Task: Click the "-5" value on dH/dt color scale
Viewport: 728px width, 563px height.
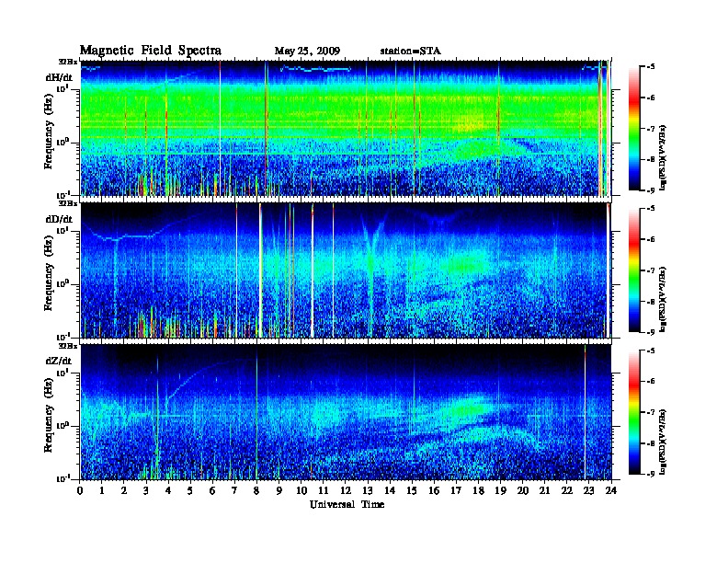Action: coord(651,67)
